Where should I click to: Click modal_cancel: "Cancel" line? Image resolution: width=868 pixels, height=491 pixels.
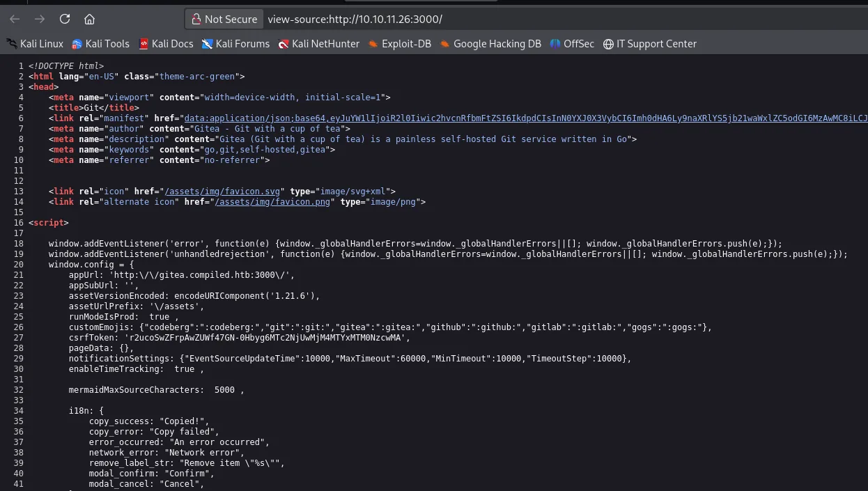(x=147, y=484)
